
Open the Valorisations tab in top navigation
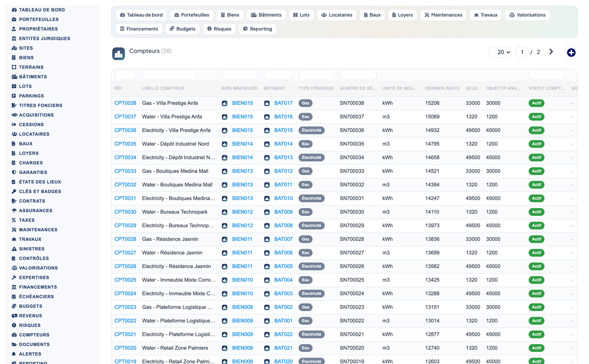click(x=527, y=15)
